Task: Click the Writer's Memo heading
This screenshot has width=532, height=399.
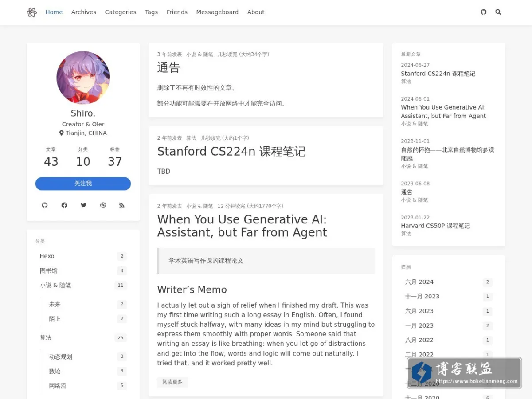Action: (x=192, y=289)
